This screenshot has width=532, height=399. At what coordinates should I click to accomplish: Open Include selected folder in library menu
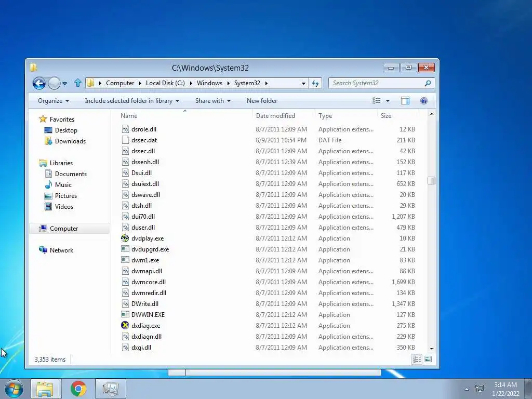click(132, 101)
